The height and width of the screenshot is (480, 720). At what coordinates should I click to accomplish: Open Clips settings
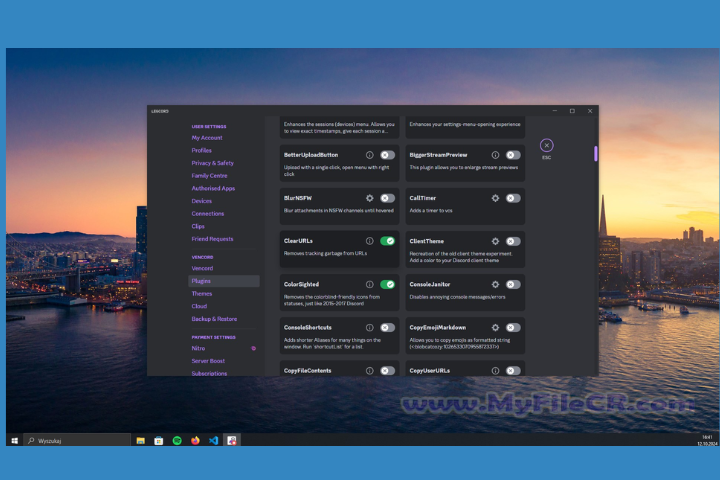pos(198,226)
